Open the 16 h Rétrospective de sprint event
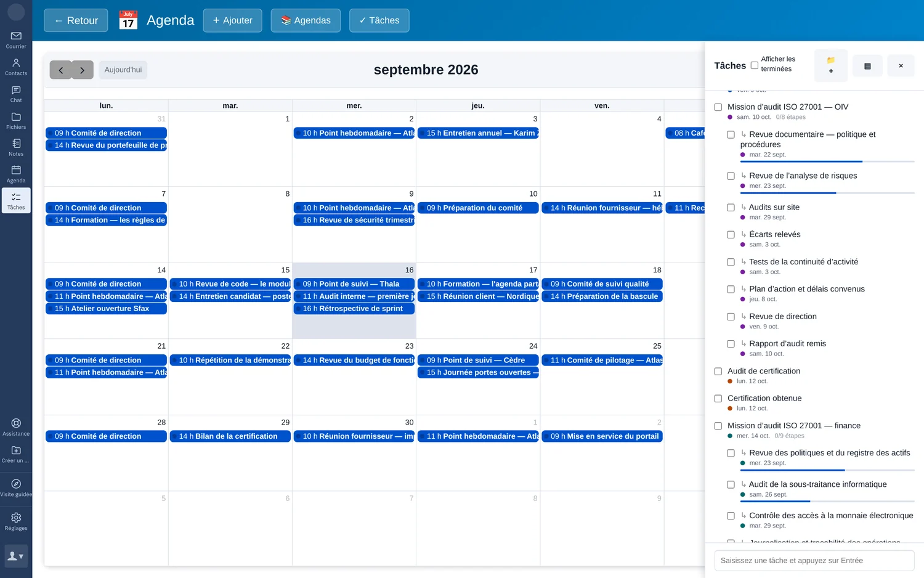 354,309
